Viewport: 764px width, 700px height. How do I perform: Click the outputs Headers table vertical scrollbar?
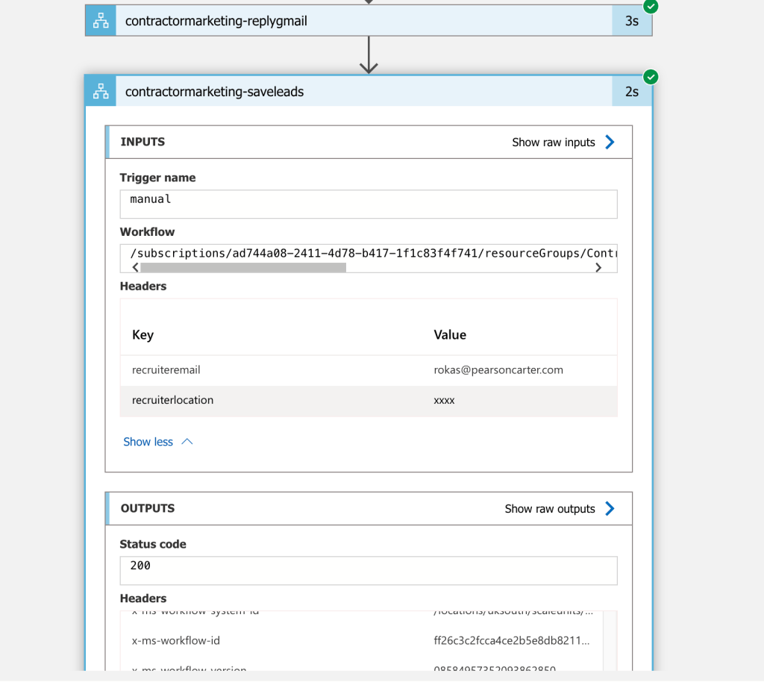(610, 640)
